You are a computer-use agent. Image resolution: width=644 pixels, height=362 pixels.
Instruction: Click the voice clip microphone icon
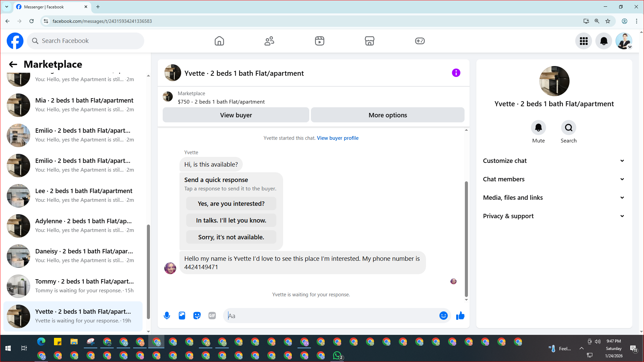click(167, 315)
